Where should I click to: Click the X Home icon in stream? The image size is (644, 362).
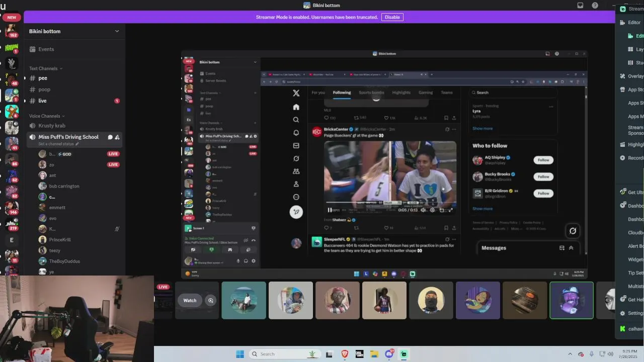tap(296, 107)
